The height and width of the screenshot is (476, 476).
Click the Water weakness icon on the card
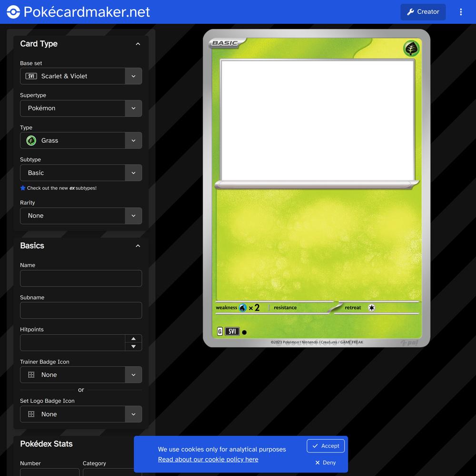(243, 308)
